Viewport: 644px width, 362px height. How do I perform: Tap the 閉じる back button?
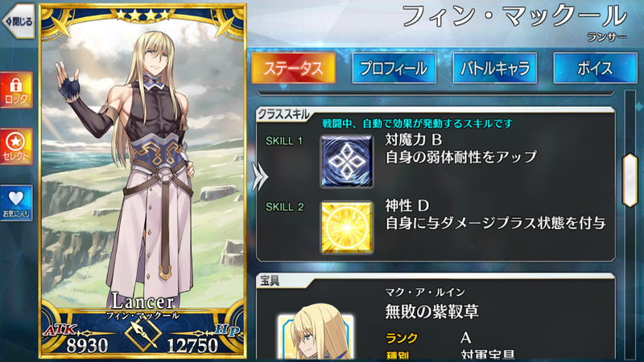click(18, 21)
